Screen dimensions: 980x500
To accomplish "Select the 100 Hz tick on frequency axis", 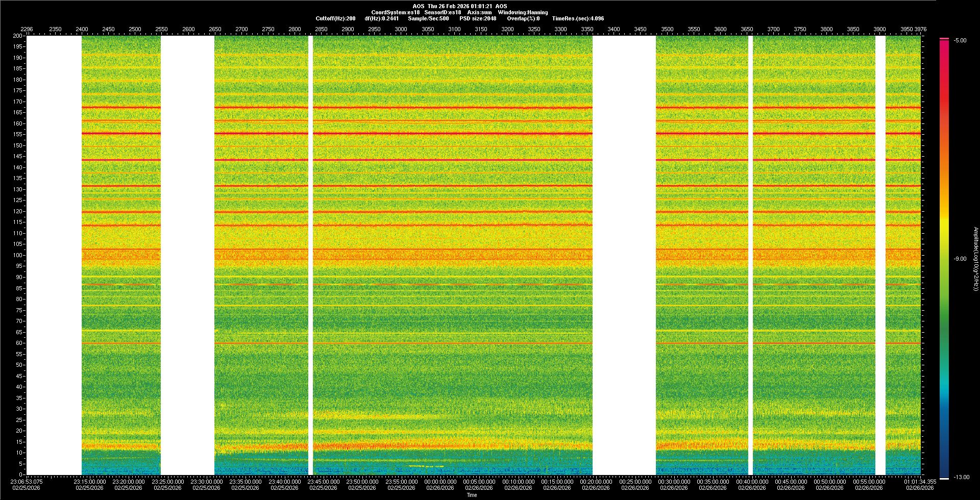I will (17, 255).
